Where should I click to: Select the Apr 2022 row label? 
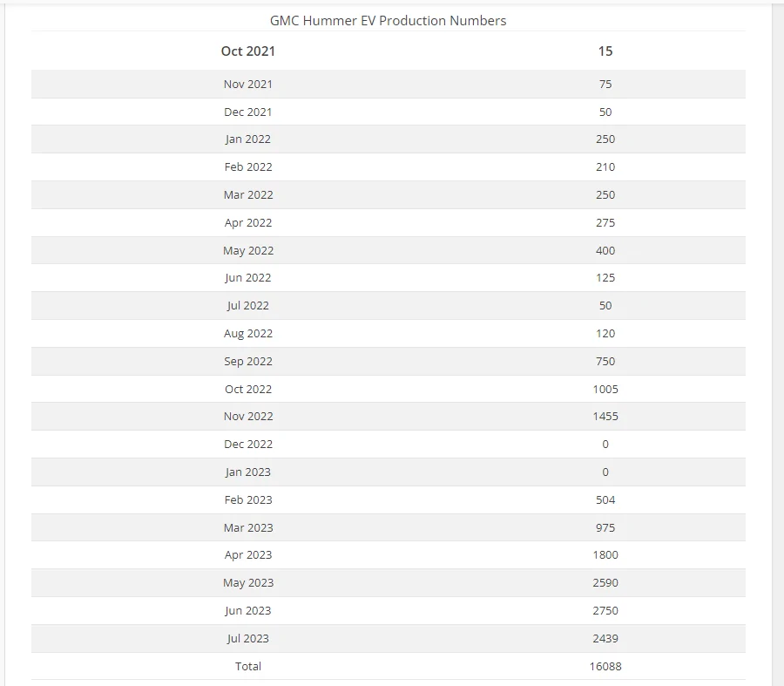248,222
